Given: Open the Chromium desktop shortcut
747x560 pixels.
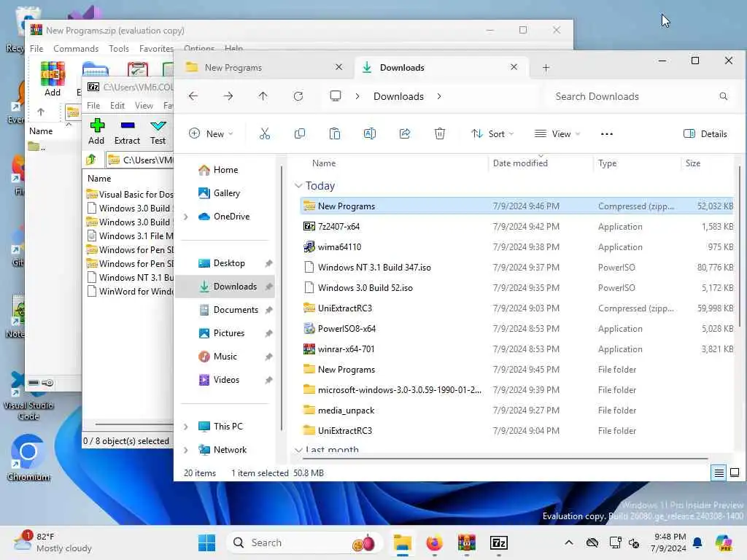Looking at the screenshot, I should [28, 458].
